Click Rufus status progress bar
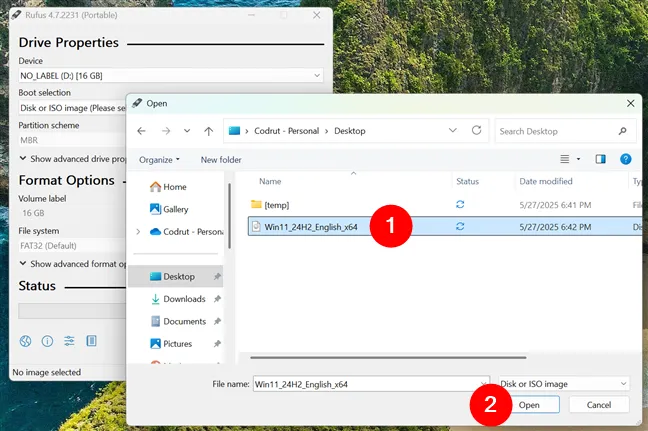This screenshot has width=648, height=431. point(72,311)
